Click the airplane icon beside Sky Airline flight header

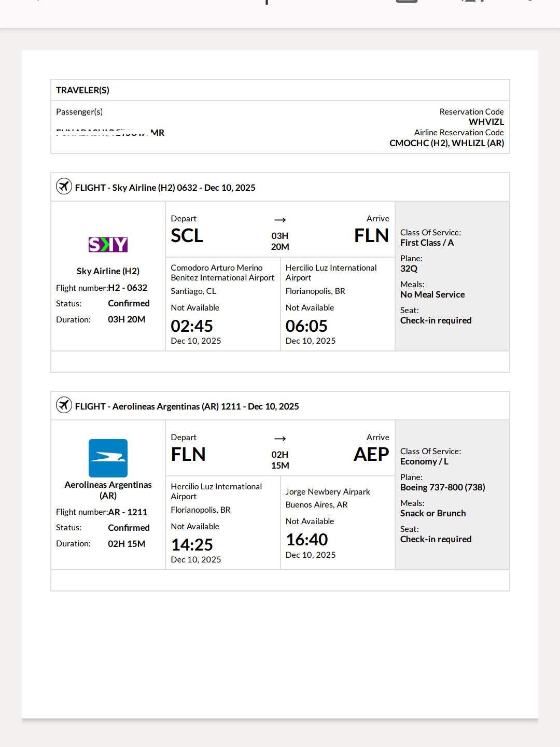(x=64, y=186)
